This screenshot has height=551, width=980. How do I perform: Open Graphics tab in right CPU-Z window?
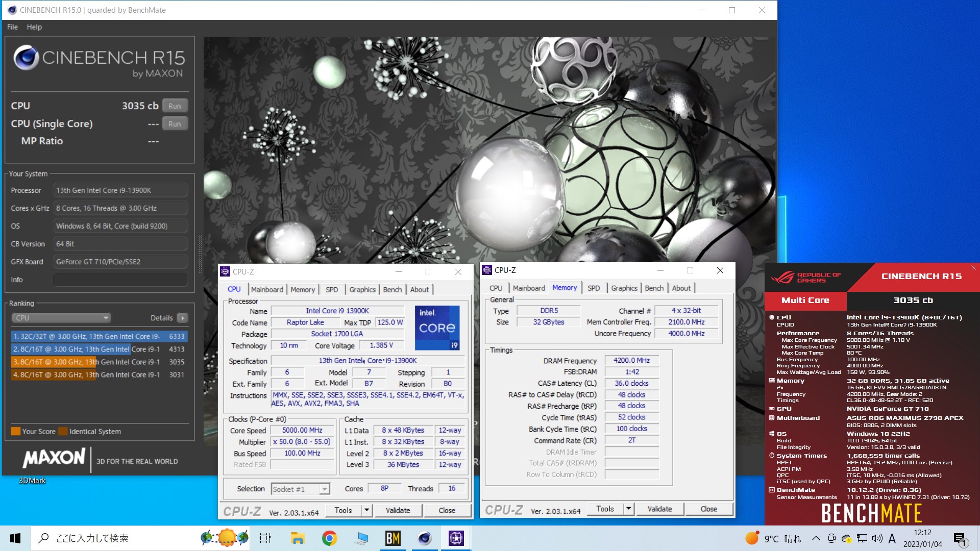coord(624,288)
